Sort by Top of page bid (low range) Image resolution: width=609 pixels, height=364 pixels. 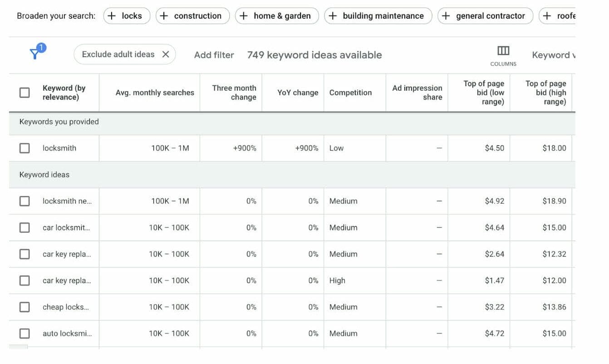[483, 92]
